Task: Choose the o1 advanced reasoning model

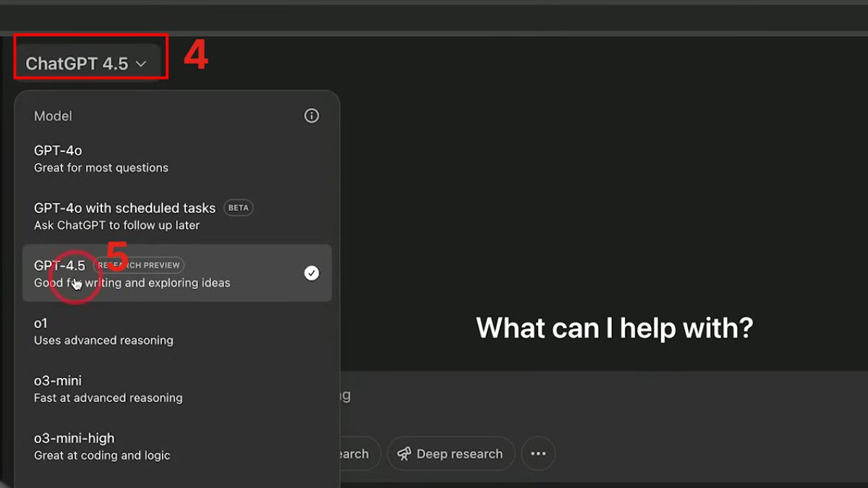Action: (177, 331)
